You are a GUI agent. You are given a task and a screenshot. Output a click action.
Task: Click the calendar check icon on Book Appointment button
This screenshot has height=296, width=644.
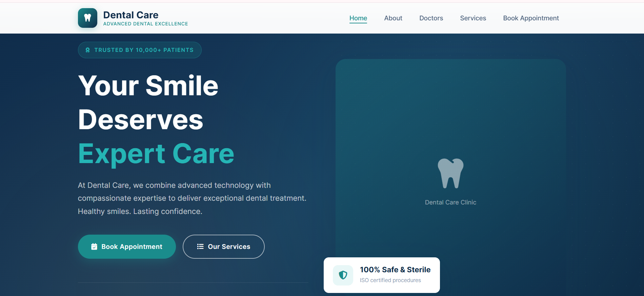94,246
